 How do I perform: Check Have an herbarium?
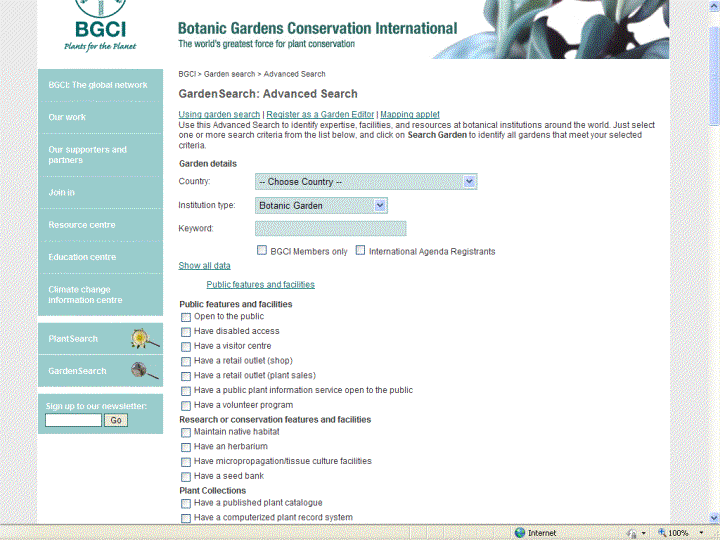(x=186, y=447)
